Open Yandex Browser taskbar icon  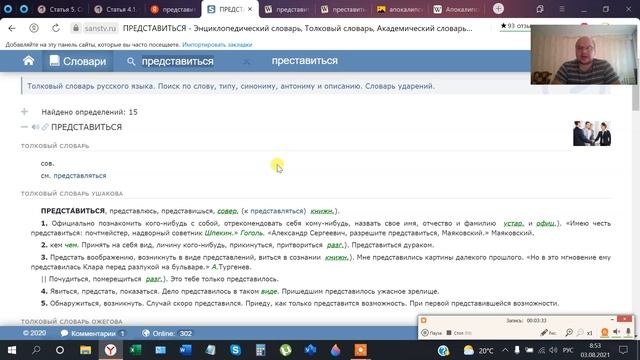pyautogui.click(x=110, y=350)
